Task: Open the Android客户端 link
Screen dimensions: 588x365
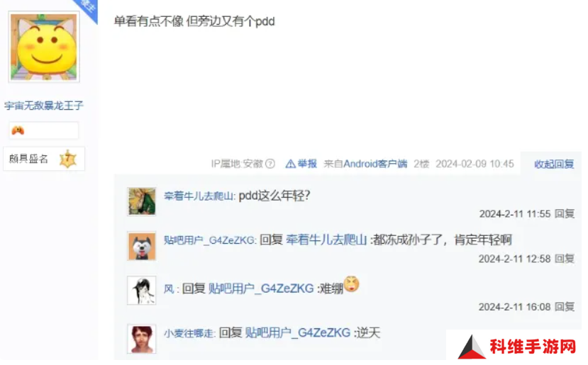Action: coord(375,164)
